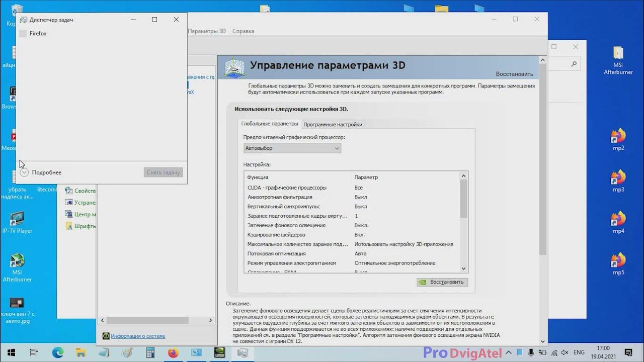Open the paint palette app on taskbar
Image resolution: width=644 pixels, height=362 pixels.
(127, 353)
